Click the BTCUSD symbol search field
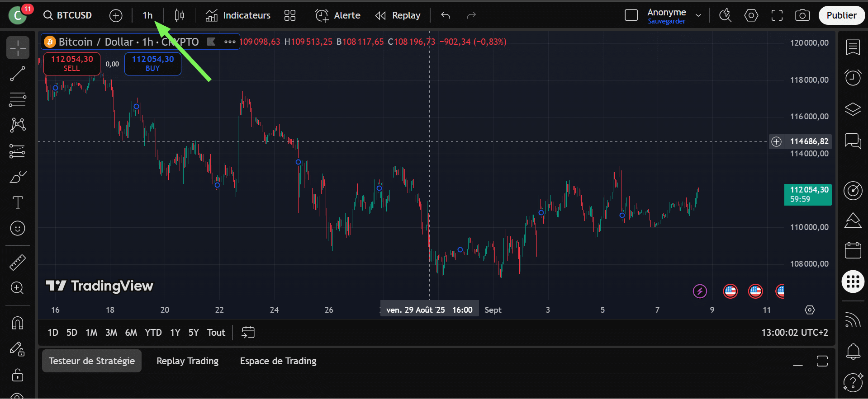868x399 pixels. pos(68,16)
